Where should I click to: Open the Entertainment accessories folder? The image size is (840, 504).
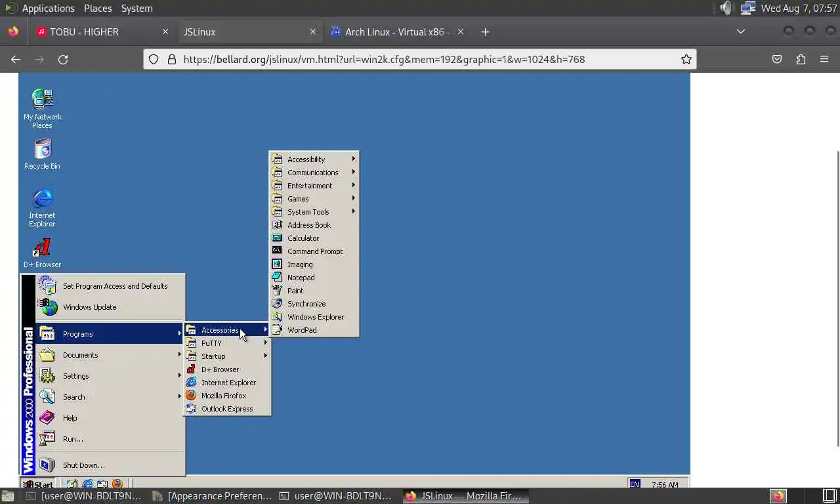(x=314, y=186)
